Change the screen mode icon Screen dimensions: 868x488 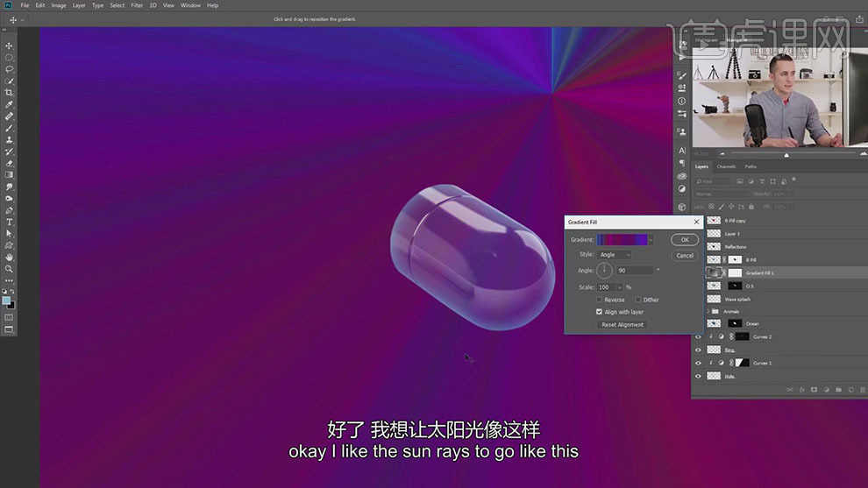coord(9,329)
